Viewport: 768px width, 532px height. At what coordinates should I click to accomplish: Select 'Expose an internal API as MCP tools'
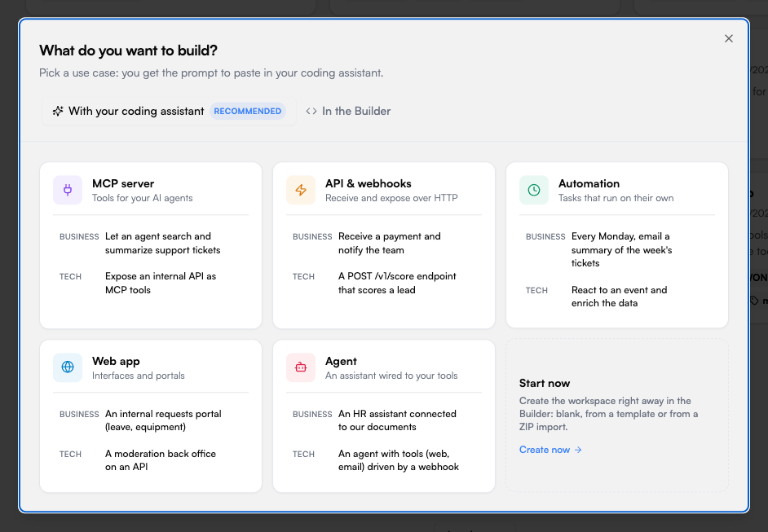click(x=161, y=283)
